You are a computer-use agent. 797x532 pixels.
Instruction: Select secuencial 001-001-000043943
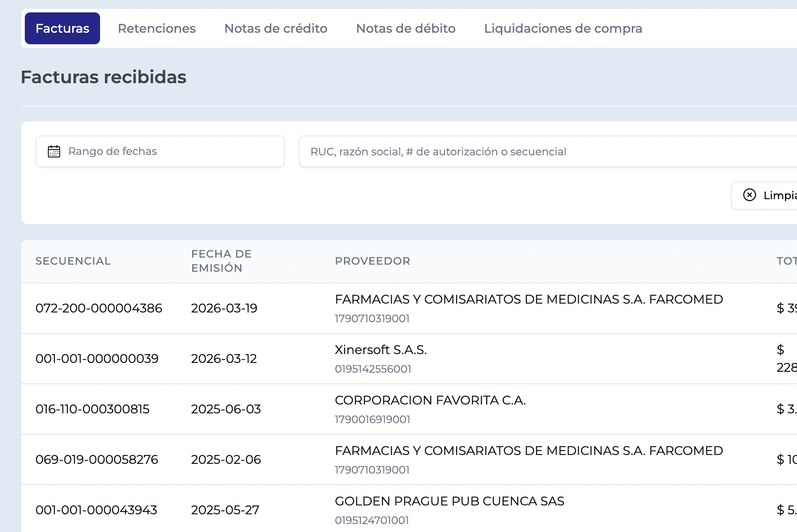point(96,510)
